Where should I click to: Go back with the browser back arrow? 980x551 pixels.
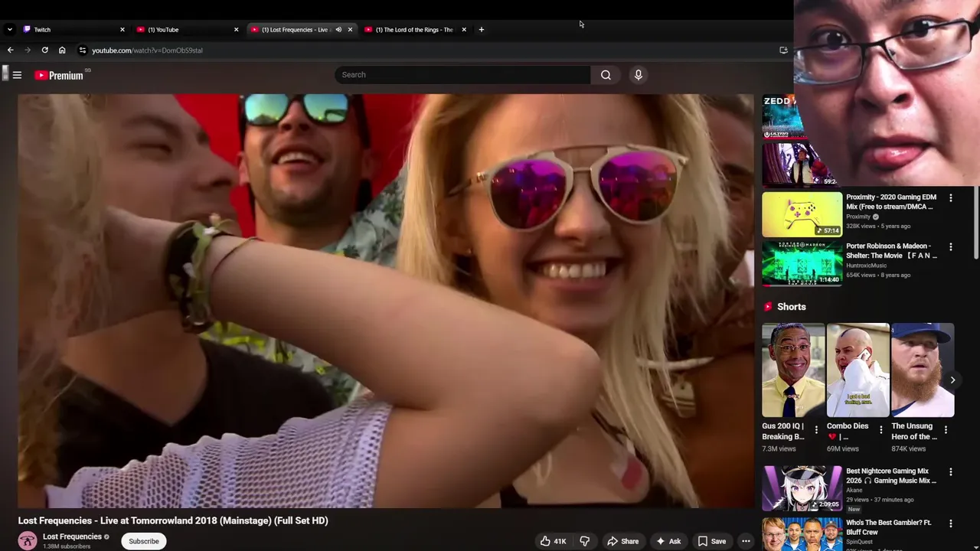click(x=10, y=51)
